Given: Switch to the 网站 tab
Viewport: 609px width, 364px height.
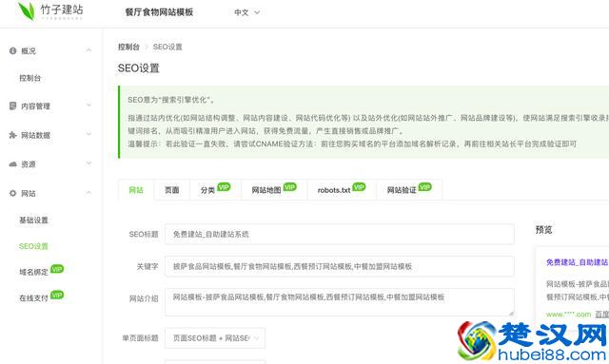Looking at the screenshot, I should (x=136, y=190).
